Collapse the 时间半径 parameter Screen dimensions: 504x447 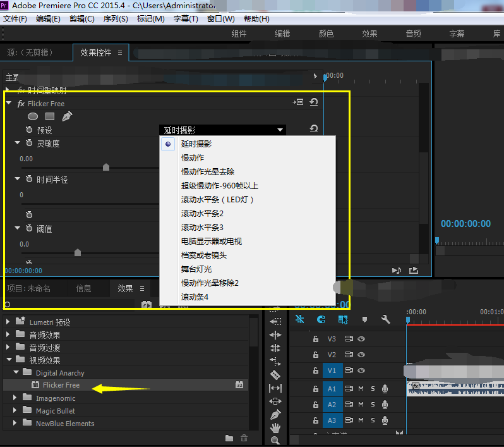(x=17, y=178)
